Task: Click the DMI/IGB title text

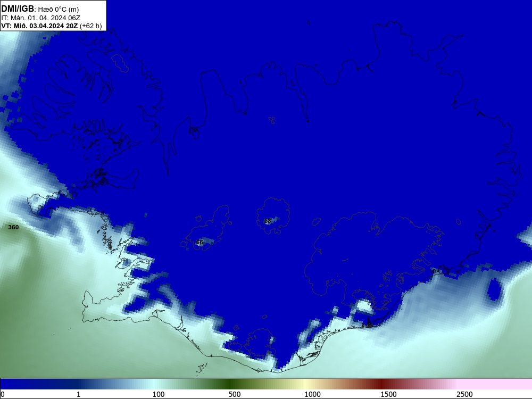Action: point(18,9)
